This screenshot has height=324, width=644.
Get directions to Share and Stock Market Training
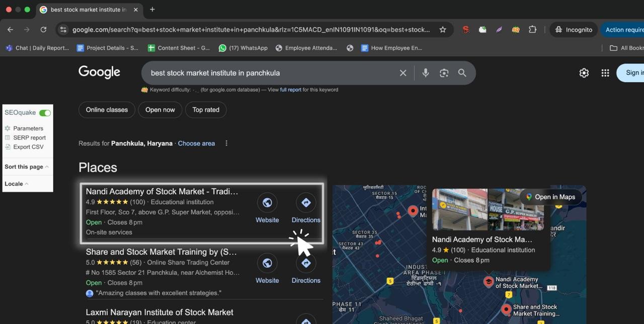(306, 263)
